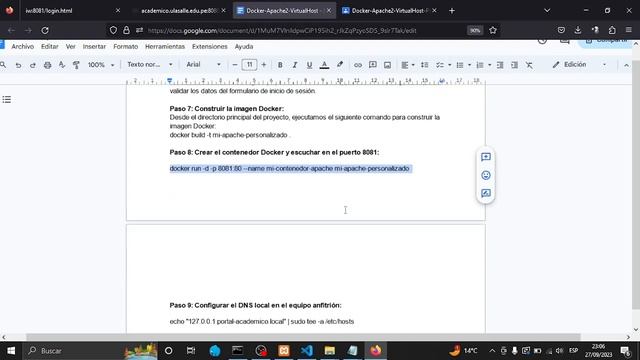This screenshot has height=360, width=640.
Task: Run spelling and grammar check icon
Action: [62, 65]
